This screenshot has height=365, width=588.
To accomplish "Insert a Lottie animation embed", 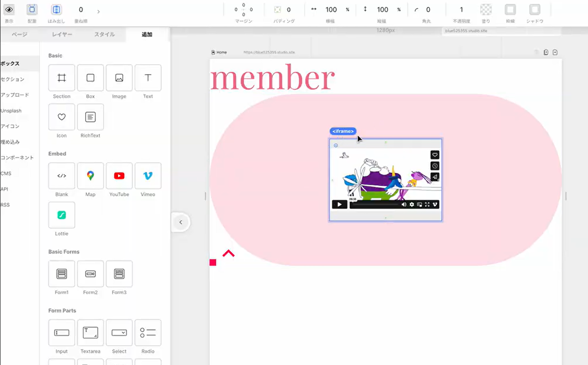I will tap(61, 215).
